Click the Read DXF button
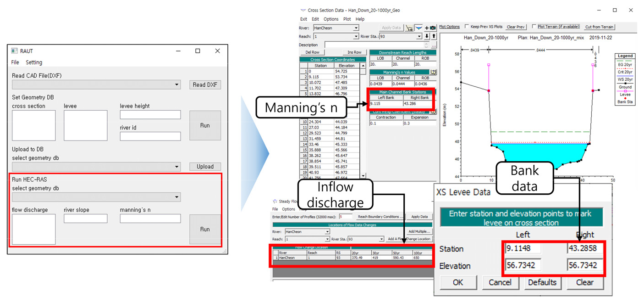644x303 pixels. 205,84
